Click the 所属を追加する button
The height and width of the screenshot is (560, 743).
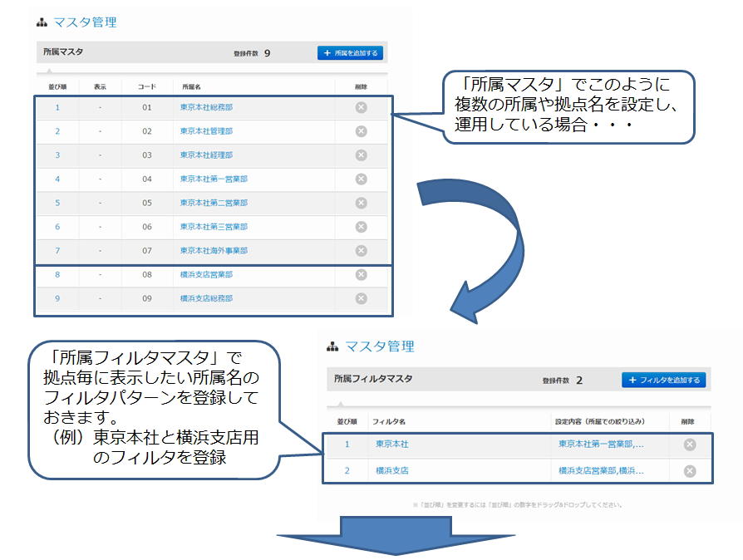coord(350,53)
